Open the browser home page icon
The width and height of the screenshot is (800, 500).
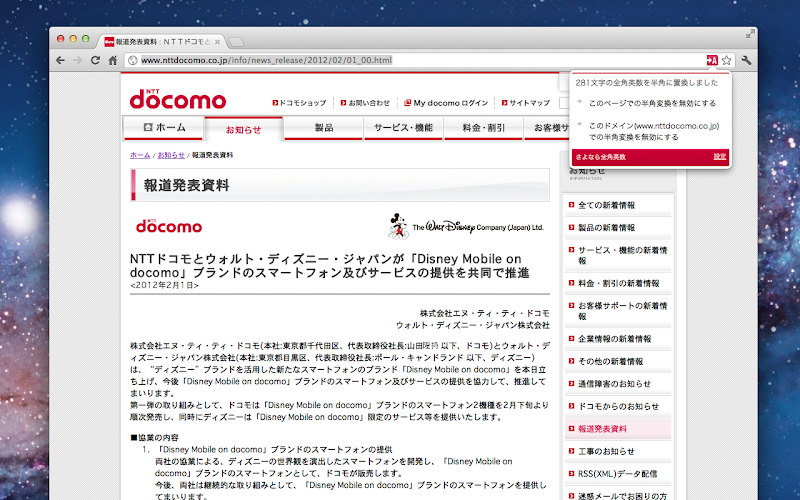pyautogui.click(x=113, y=60)
